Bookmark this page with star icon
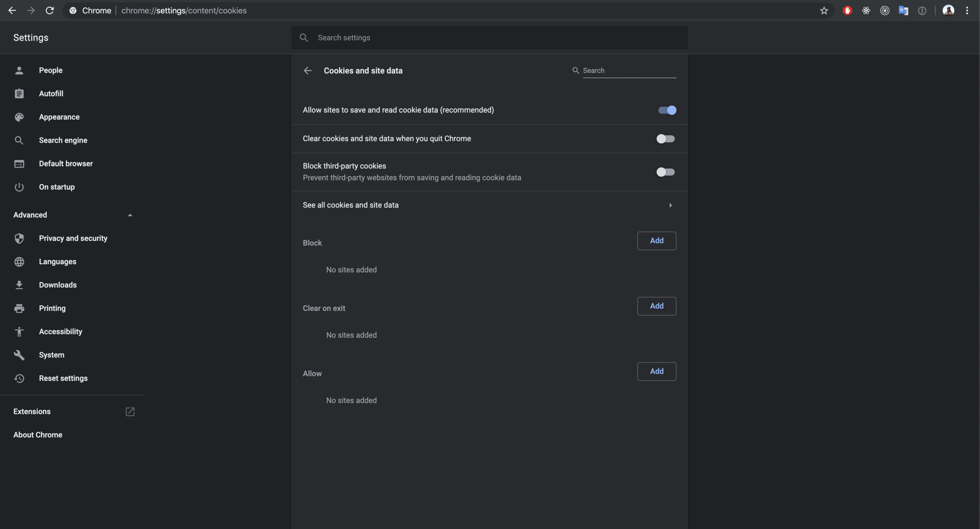 point(824,11)
